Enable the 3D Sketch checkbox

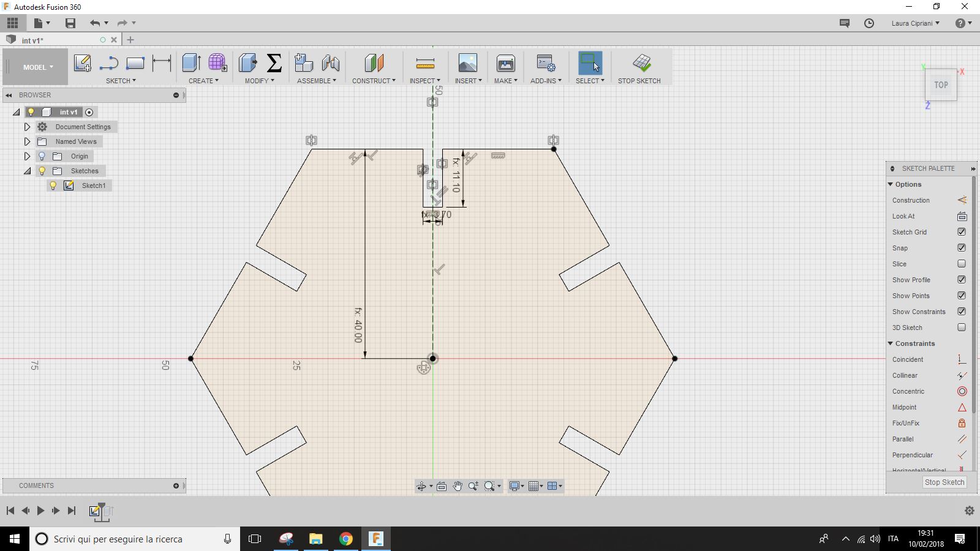click(x=962, y=328)
